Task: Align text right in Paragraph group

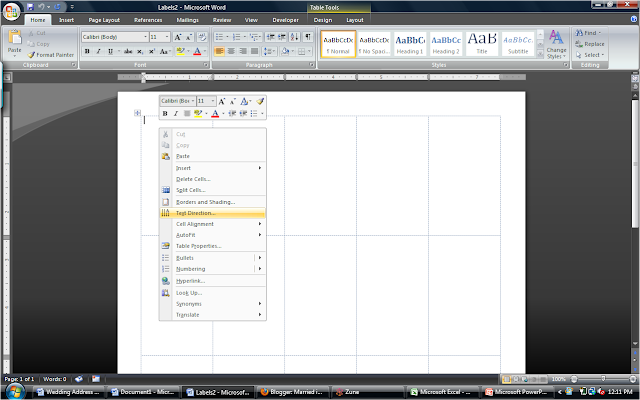Action: (243, 51)
